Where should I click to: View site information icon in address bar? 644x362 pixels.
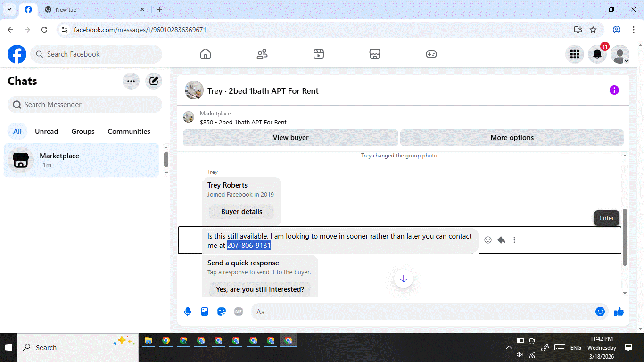[65, 30]
